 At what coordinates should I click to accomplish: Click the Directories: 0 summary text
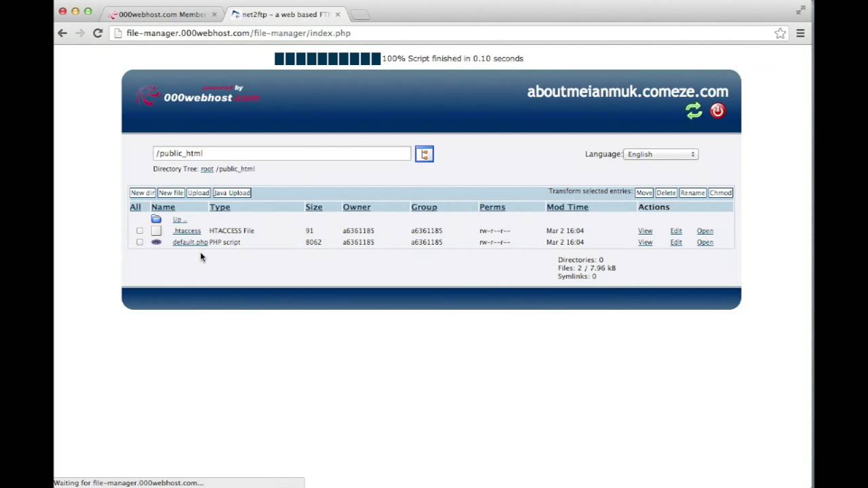580,260
